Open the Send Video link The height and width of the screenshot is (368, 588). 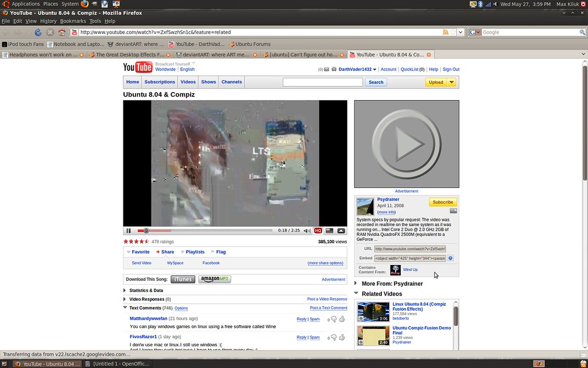(x=141, y=263)
